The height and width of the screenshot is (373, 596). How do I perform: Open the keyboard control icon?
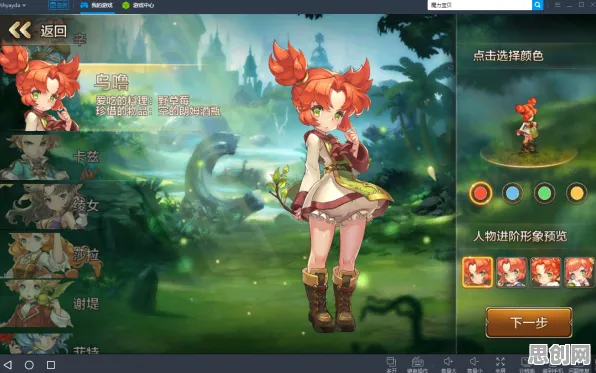[417, 364]
